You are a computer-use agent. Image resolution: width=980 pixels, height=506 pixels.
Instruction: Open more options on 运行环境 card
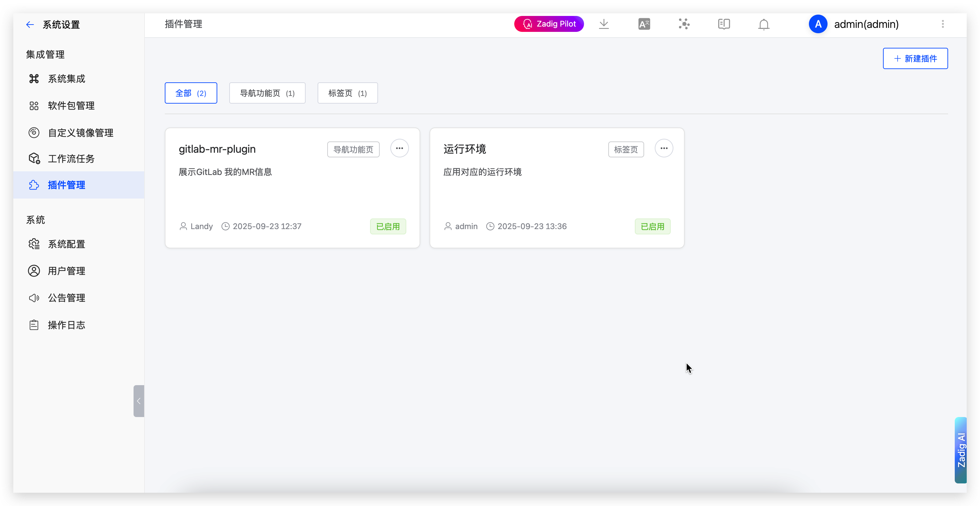point(664,148)
